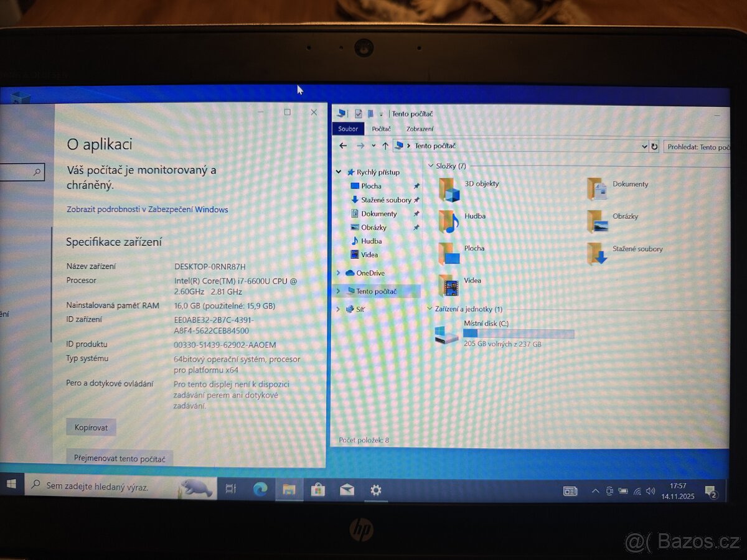The height and width of the screenshot is (560, 747).
Task: Switch to the Zobrazení ribbon tab
Action: point(420,129)
